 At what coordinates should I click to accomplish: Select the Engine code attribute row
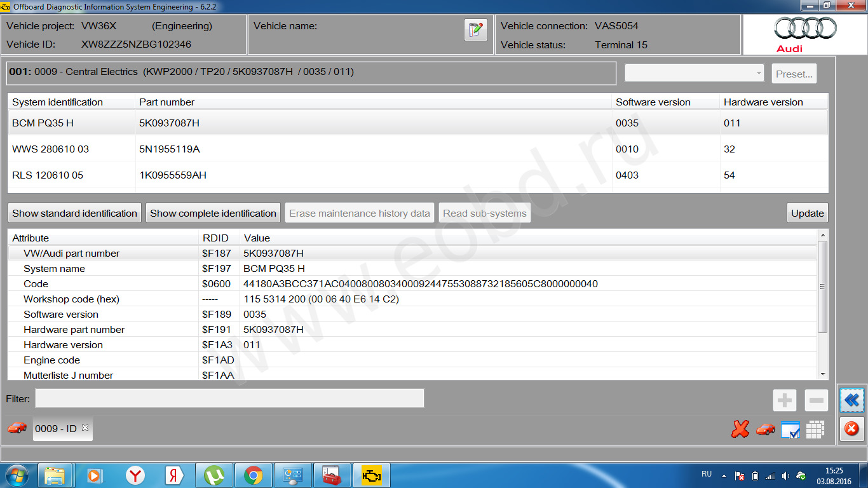point(412,360)
